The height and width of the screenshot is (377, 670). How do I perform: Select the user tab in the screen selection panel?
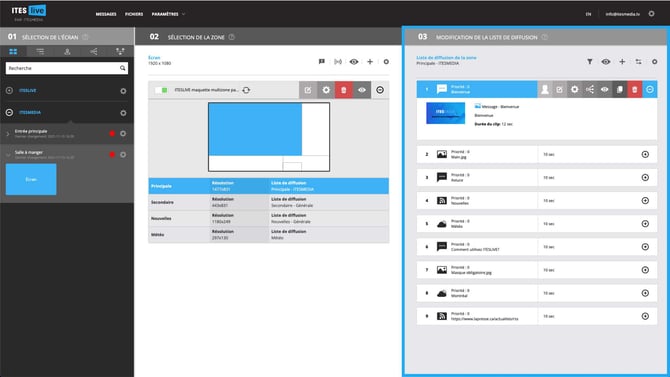pyautogui.click(x=67, y=52)
